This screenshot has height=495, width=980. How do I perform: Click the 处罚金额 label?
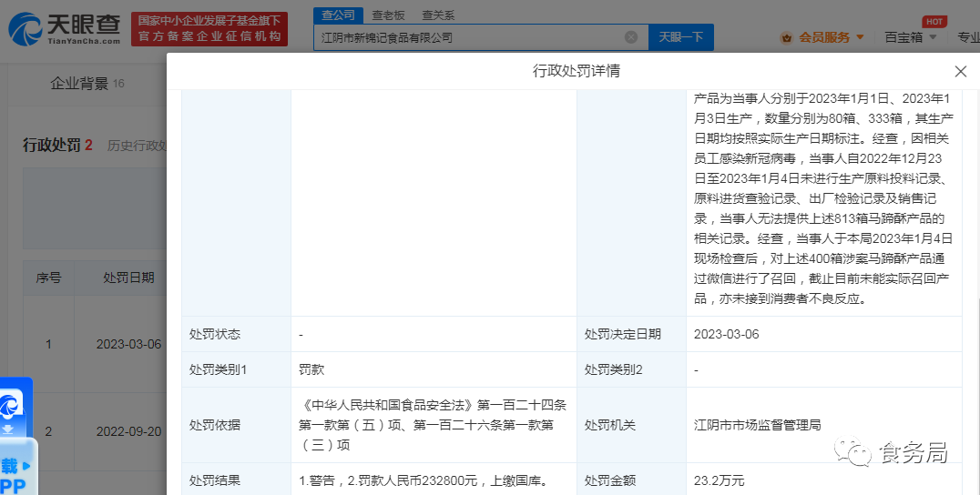[610, 480]
